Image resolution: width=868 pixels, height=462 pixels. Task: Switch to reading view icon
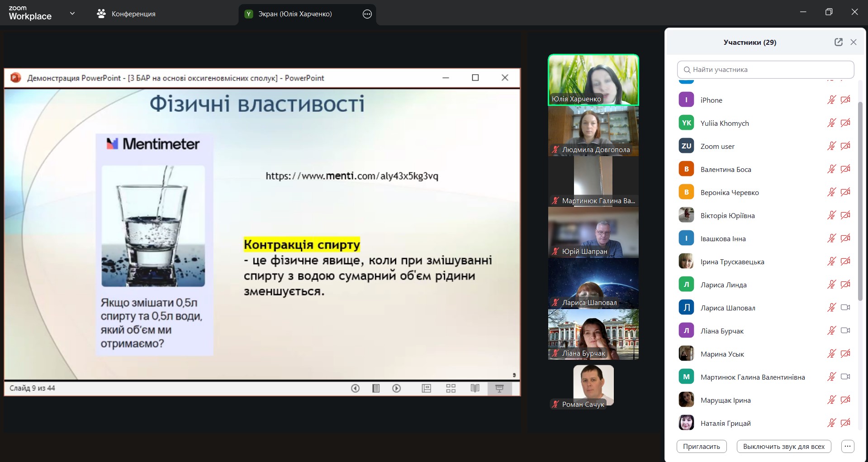475,388
